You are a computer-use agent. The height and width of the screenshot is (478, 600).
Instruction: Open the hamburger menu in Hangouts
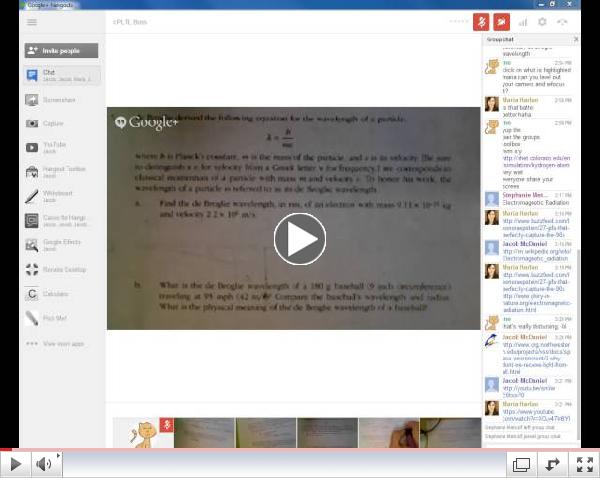[33, 21]
